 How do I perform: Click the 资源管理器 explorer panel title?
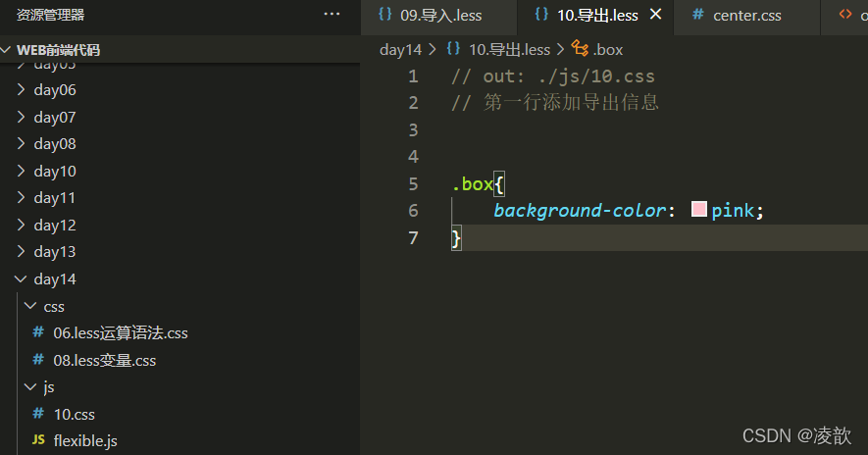tap(50, 15)
